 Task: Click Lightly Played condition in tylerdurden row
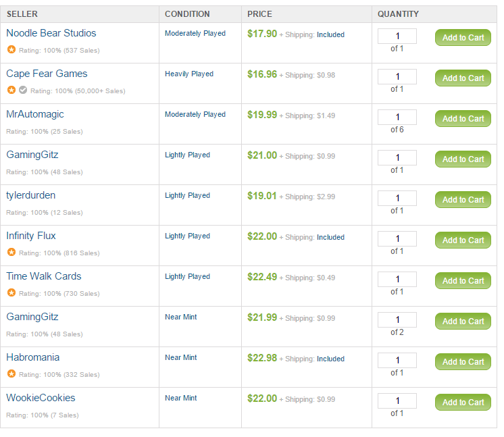click(x=187, y=195)
